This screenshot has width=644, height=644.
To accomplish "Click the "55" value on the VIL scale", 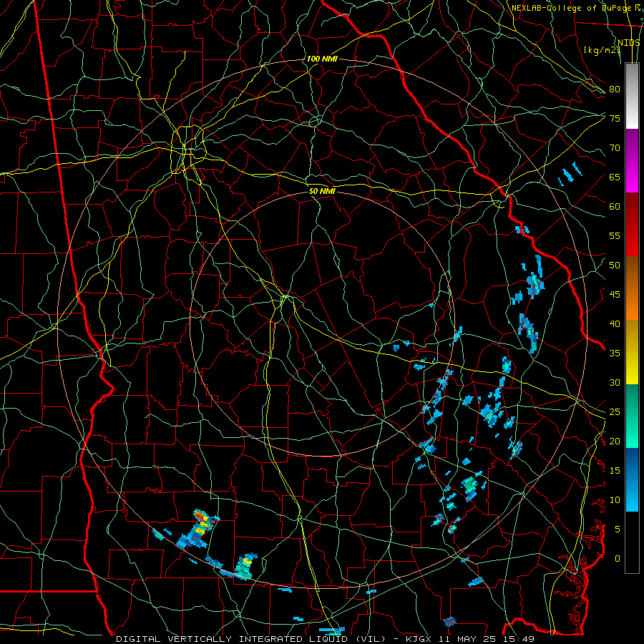I will coord(615,235).
